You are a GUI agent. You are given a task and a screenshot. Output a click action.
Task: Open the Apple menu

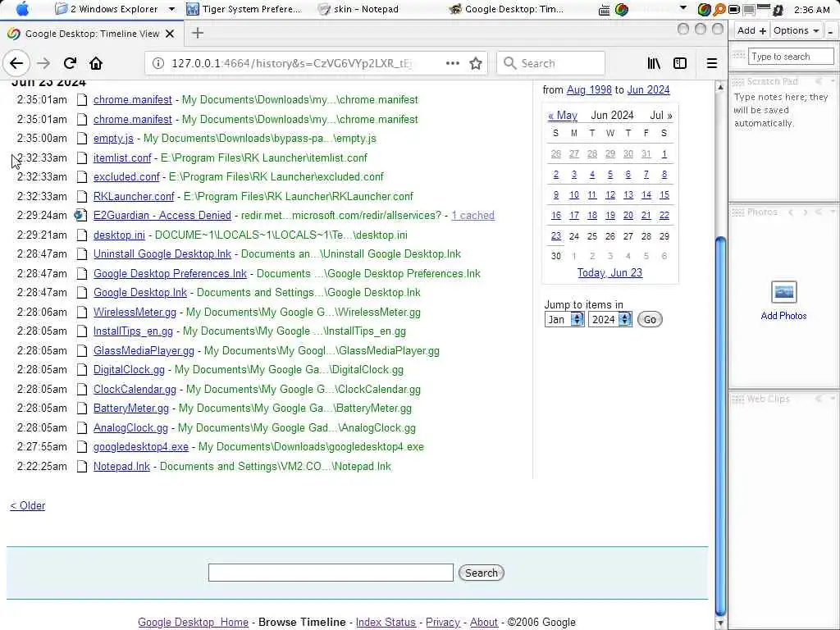tap(22, 9)
